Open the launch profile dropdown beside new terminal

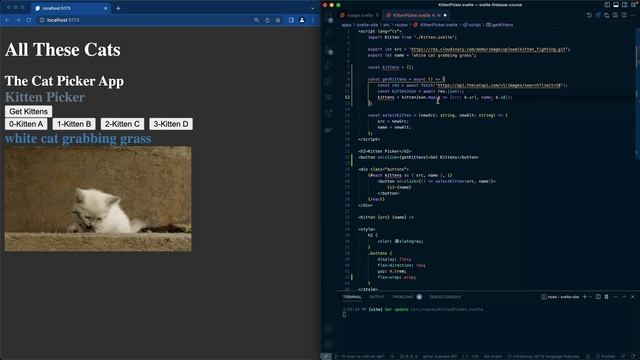coord(590,297)
